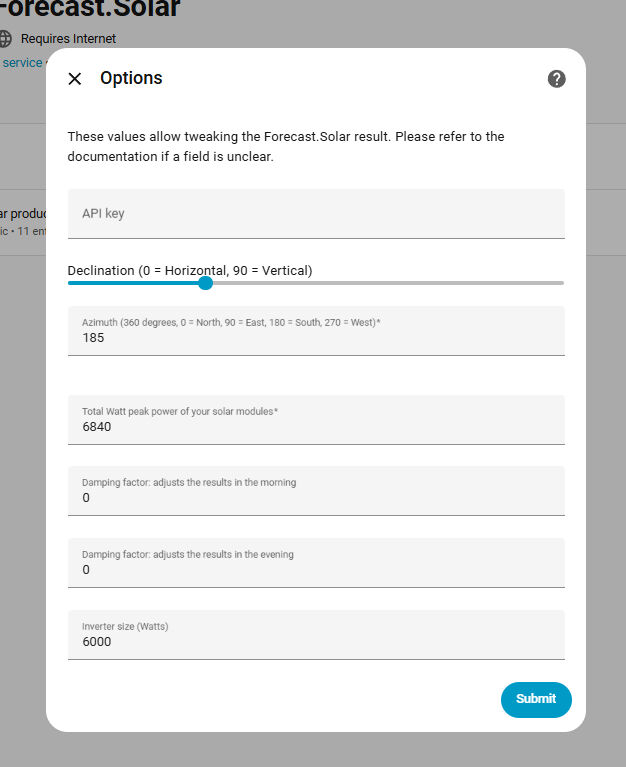626x767 pixels.
Task: Open help via the question mark icon
Action: tap(557, 79)
